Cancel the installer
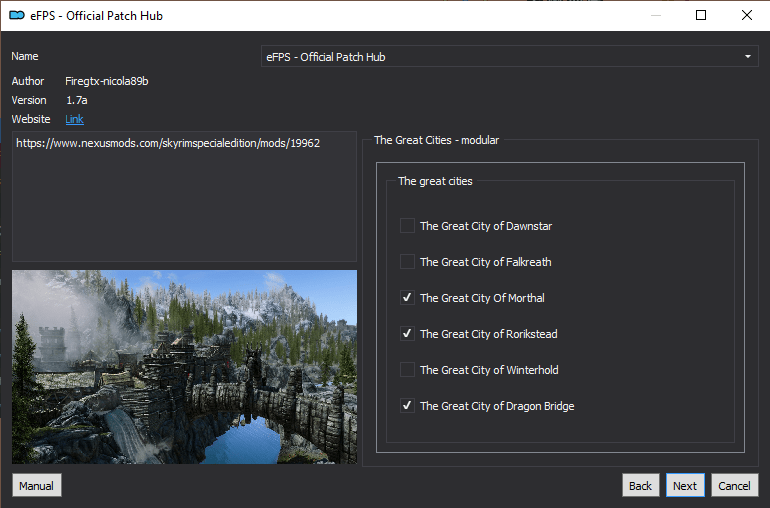This screenshot has width=770, height=508. click(x=735, y=485)
